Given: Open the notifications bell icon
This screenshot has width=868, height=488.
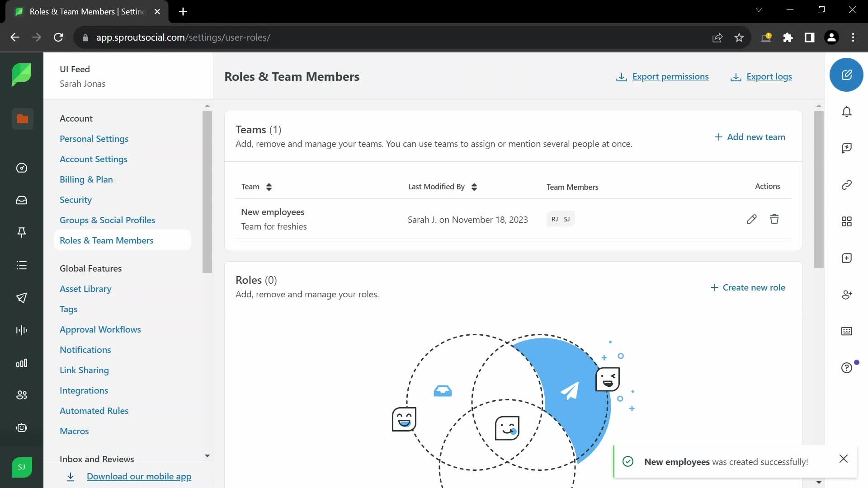Looking at the screenshot, I should pyautogui.click(x=847, y=112).
